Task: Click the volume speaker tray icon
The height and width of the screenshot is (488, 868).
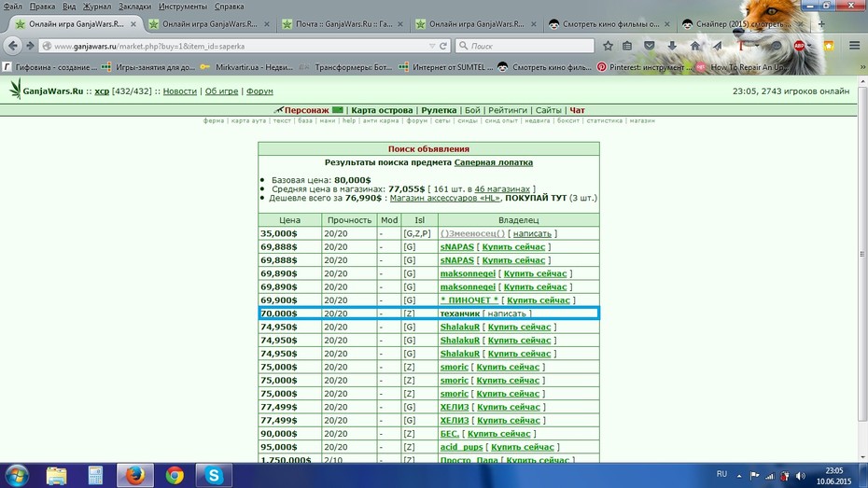Action: click(801, 475)
